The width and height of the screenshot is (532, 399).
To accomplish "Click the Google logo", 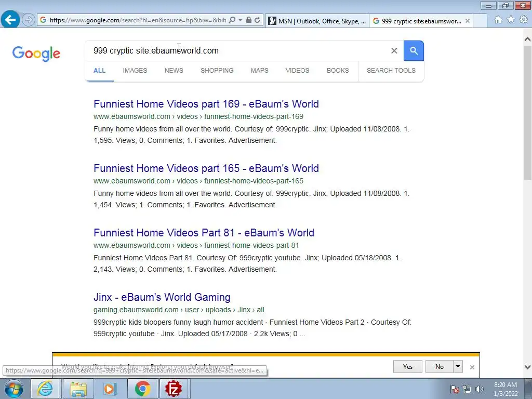I will click(36, 54).
